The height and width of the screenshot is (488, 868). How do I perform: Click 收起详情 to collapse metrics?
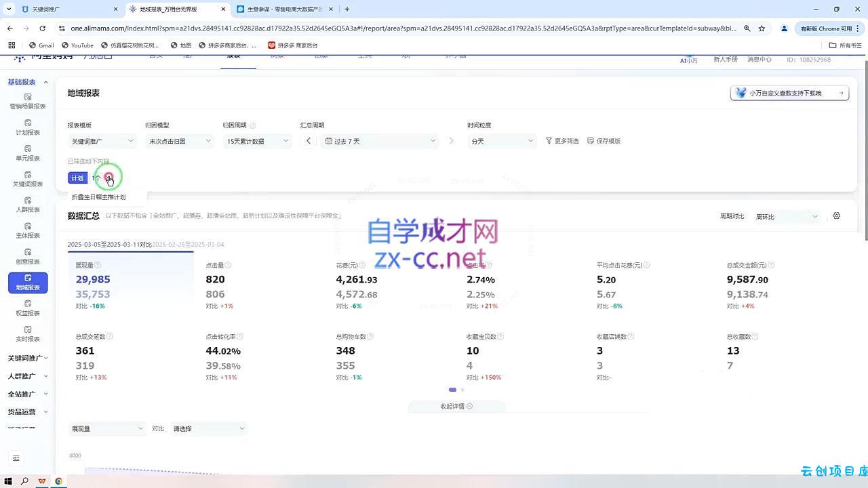456,406
